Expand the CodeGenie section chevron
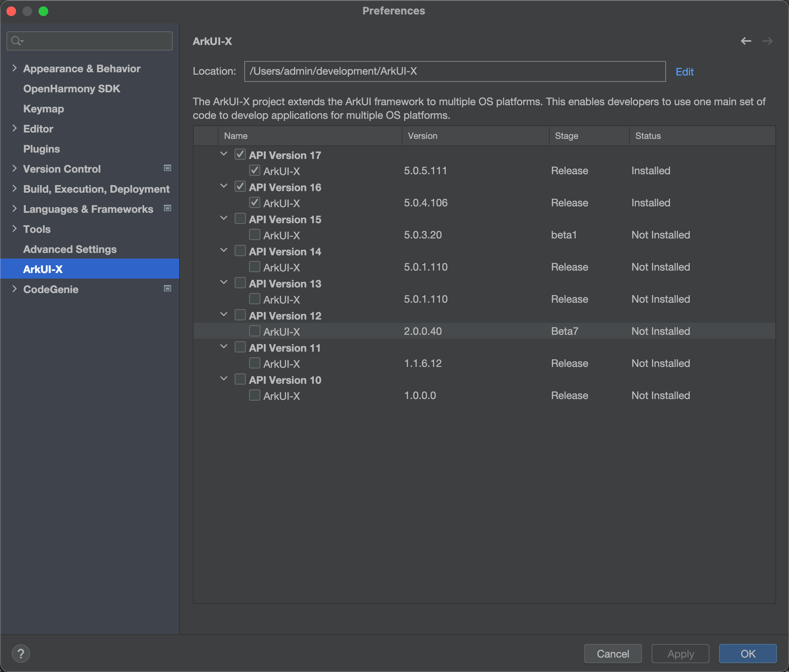 pos(14,289)
